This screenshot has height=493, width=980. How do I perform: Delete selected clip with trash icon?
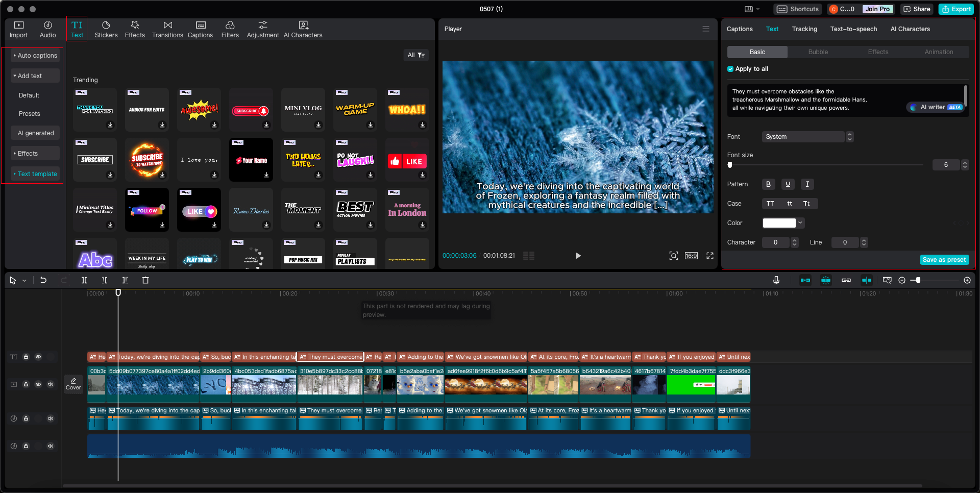tap(145, 280)
